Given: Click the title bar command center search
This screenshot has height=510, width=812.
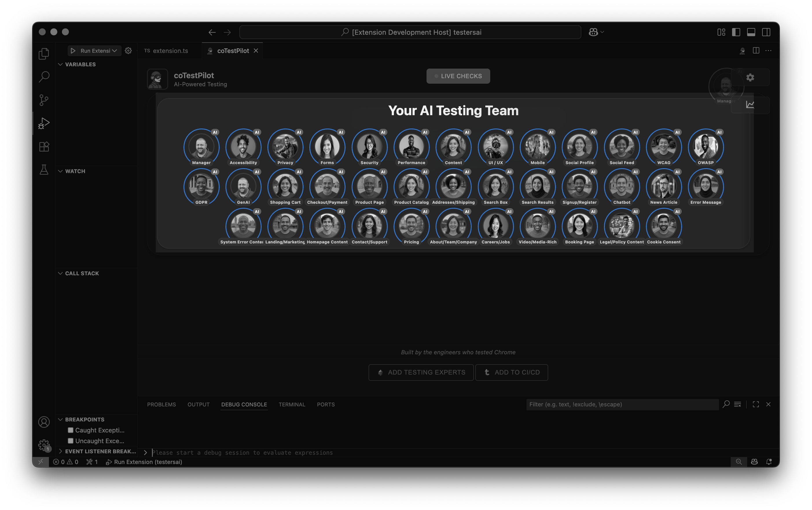Looking at the screenshot, I should click(x=410, y=32).
